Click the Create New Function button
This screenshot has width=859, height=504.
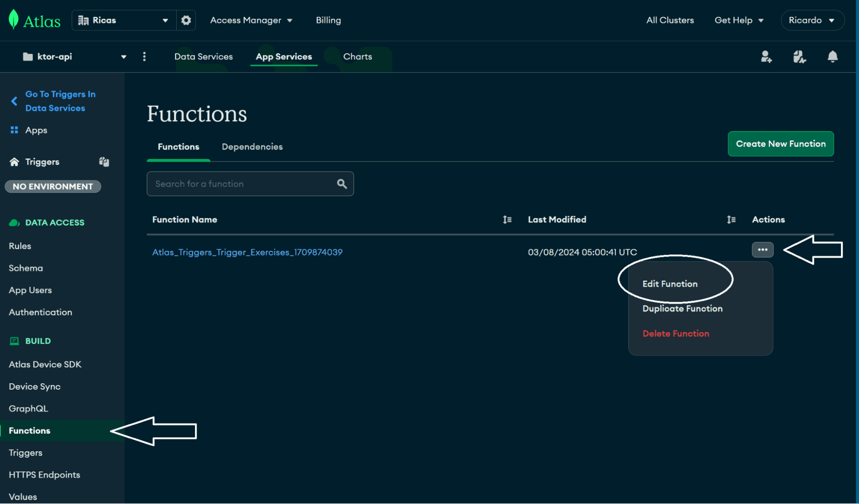[x=780, y=144]
